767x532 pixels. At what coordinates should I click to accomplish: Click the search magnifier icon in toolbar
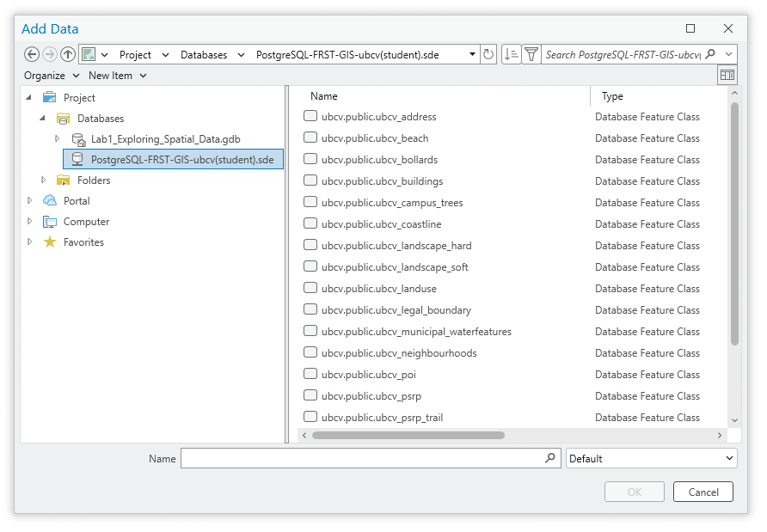click(711, 54)
